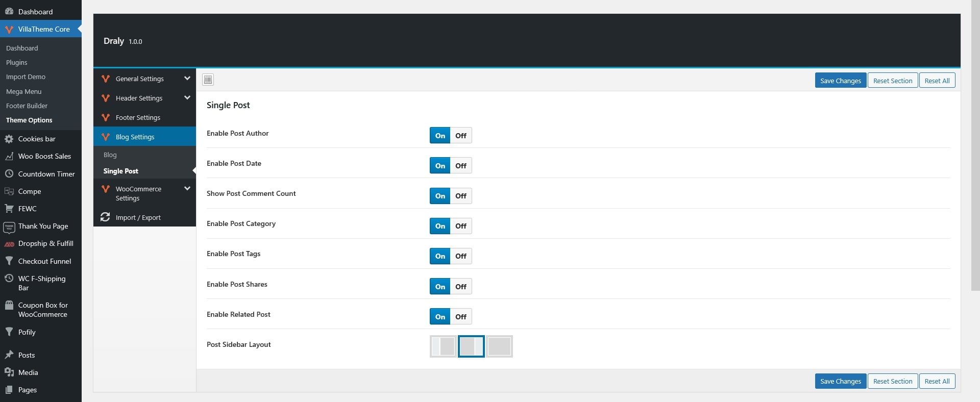Open Footer Settings section
Viewport: 980px width, 402px height.
click(x=138, y=118)
